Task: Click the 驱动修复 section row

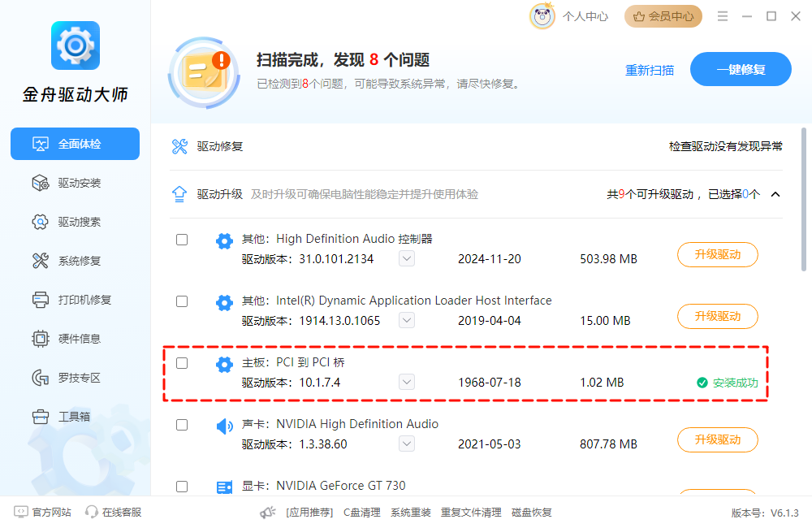Action: [x=476, y=147]
